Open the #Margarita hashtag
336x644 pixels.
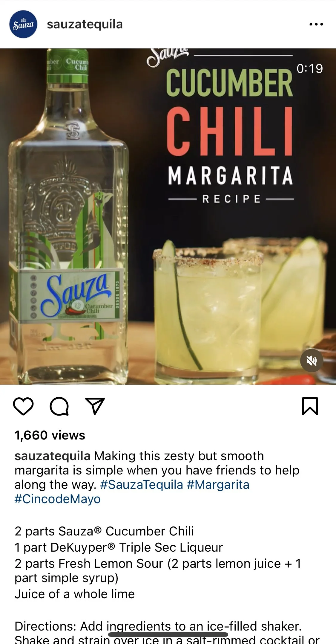[218, 485]
